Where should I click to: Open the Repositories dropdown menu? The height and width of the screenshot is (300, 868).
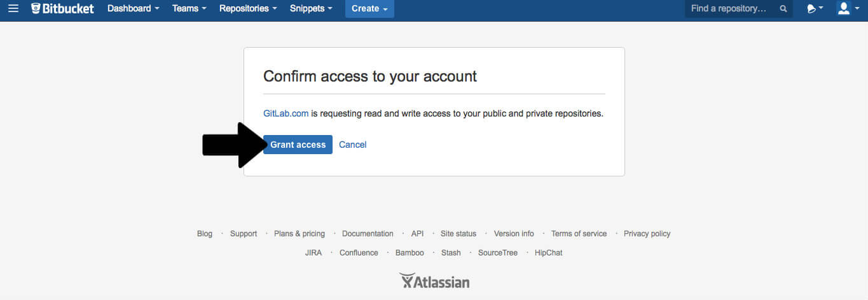pos(248,9)
